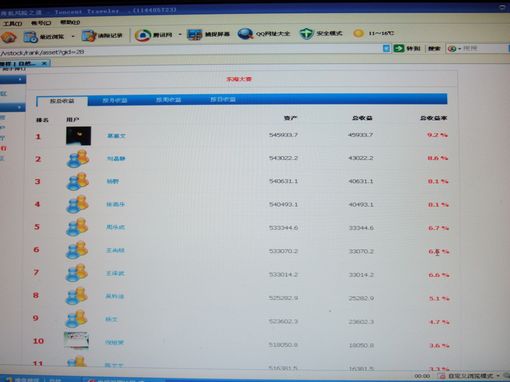
Task: Expand dropdown arrow next to Tencent site
Action: pos(180,35)
